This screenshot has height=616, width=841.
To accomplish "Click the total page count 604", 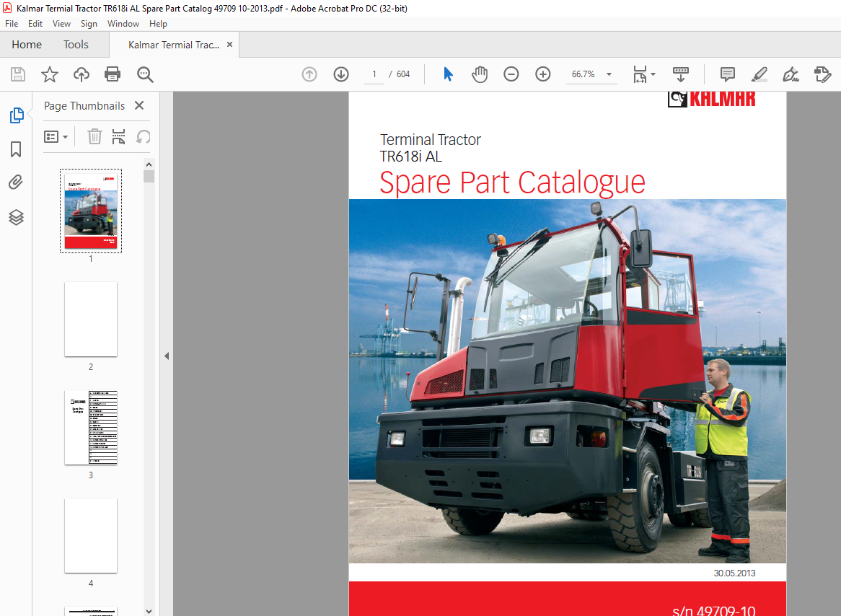I will click(x=403, y=74).
